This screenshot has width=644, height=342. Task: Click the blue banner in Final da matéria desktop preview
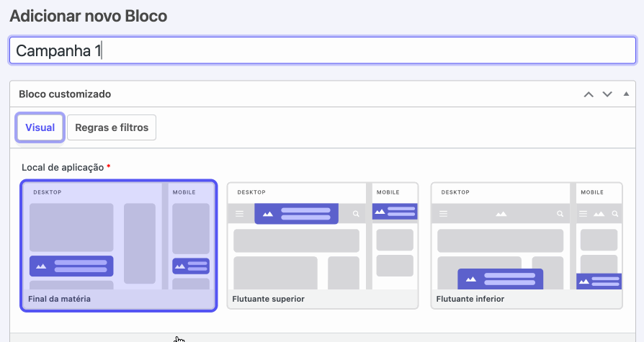click(x=71, y=266)
